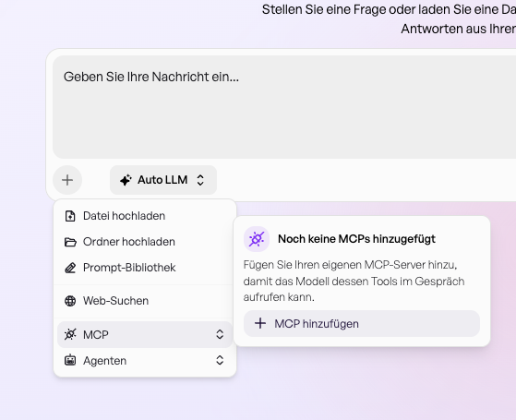Click the plug icon beside MCP

(x=70, y=334)
